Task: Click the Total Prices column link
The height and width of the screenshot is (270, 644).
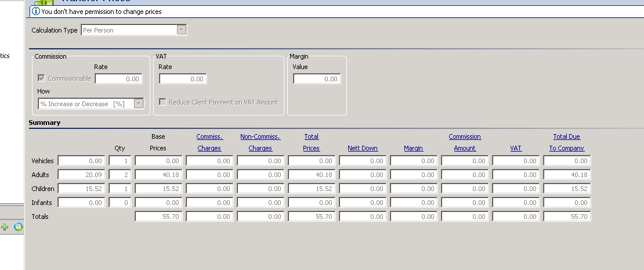Action: coord(312,142)
